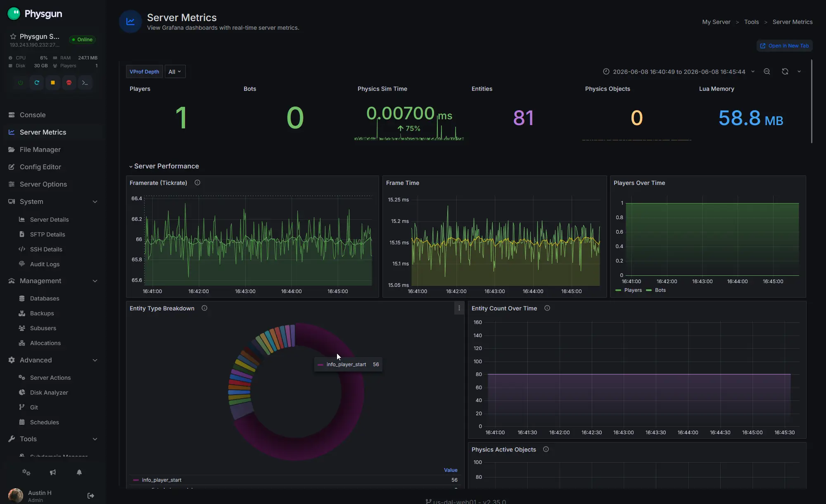Click the Physgun logo icon
826x504 pixels.
14,14
